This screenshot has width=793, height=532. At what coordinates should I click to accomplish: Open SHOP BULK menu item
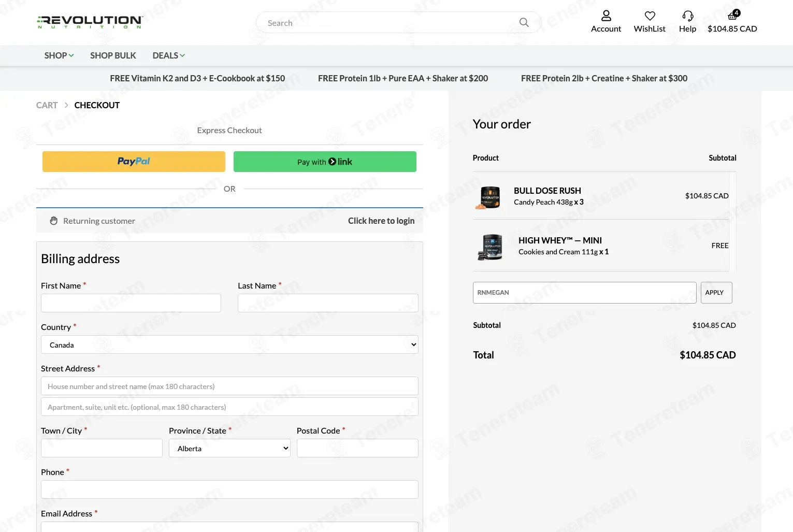[x=113, y=55]
